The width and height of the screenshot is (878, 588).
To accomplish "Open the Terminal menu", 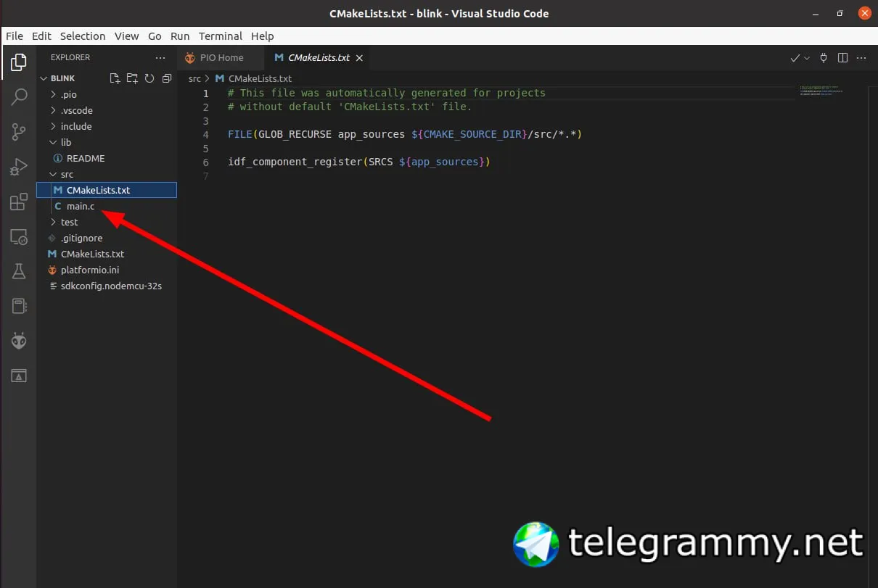I will (x=221, y=36).
